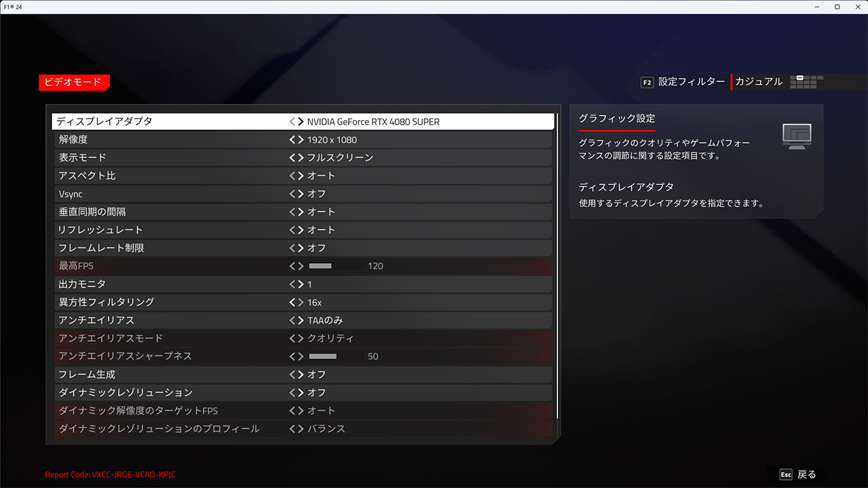Select the リフレッシュレート row label
Image resolution: width=868 pixels, height=488 pixels.
[101, 230]
